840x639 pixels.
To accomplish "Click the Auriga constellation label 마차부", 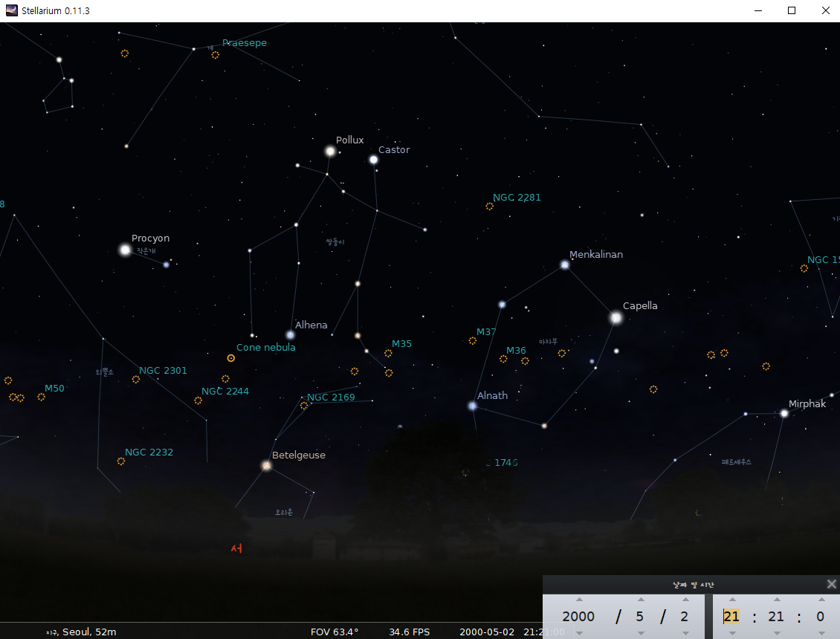I will (548, 342).
